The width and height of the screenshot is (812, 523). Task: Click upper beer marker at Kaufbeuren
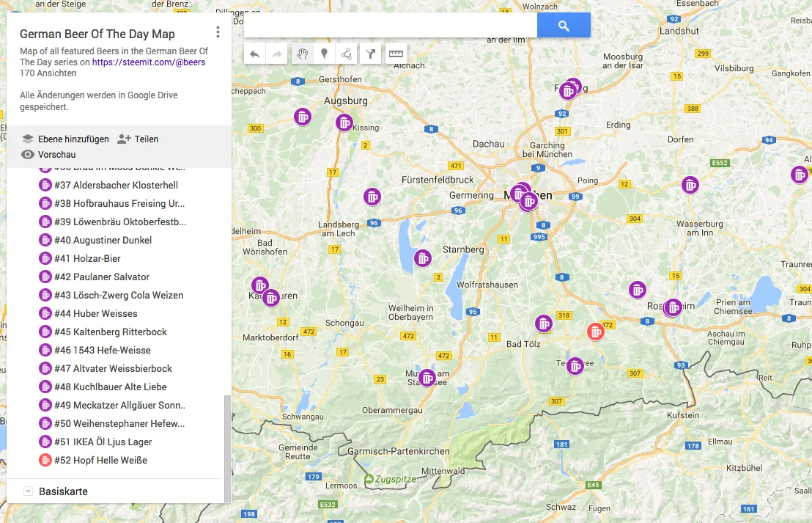pos(259,285)
